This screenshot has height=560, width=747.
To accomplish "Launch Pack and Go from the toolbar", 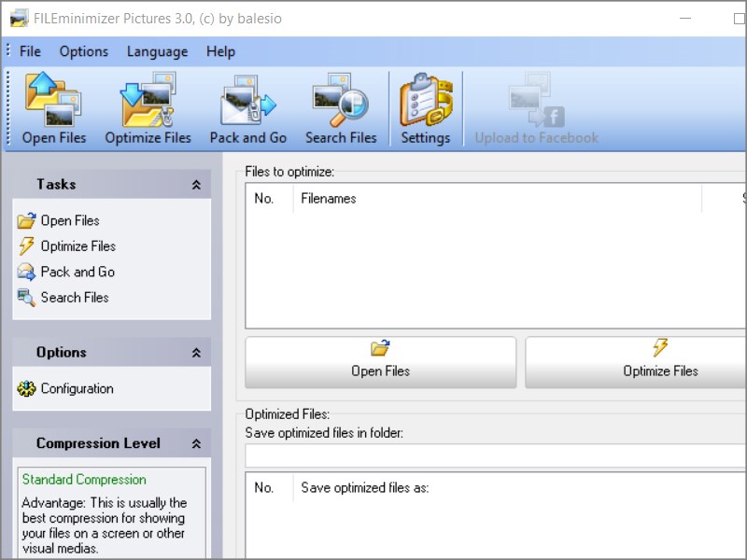I will pyautogui.click(x=247, y=108).
